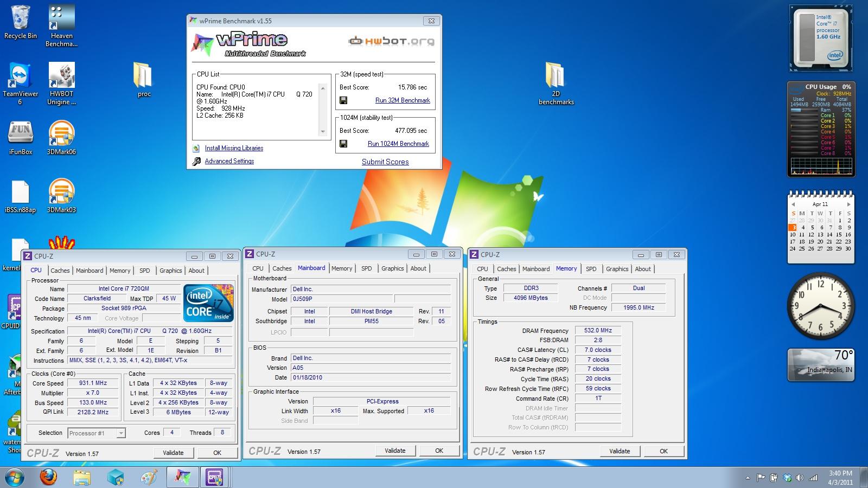Screen dimensions: 868x488
Task: Open the proc folder on desktop
Action: (x=143, y=80)
